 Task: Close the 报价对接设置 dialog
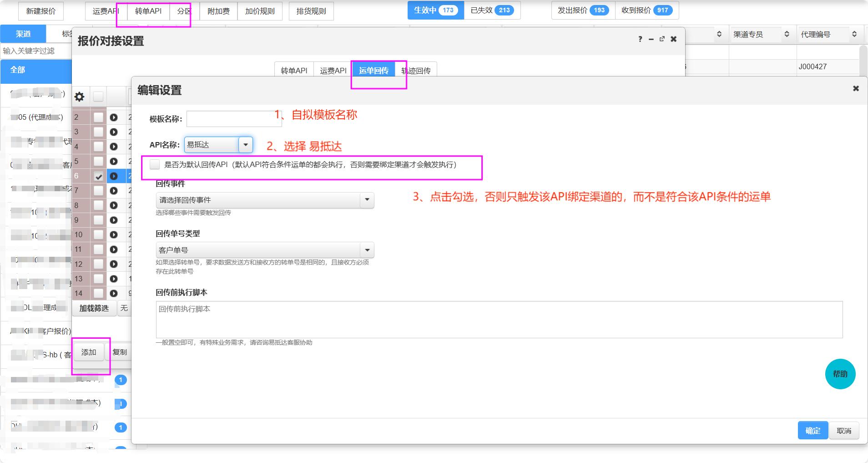click(674, 39)
